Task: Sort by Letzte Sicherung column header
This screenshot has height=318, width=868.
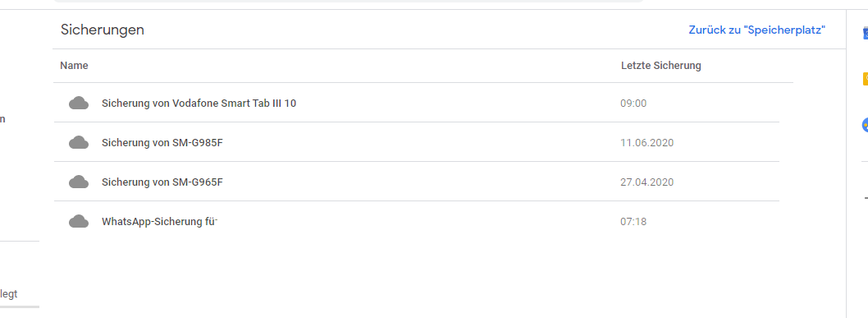Action: 661,66
